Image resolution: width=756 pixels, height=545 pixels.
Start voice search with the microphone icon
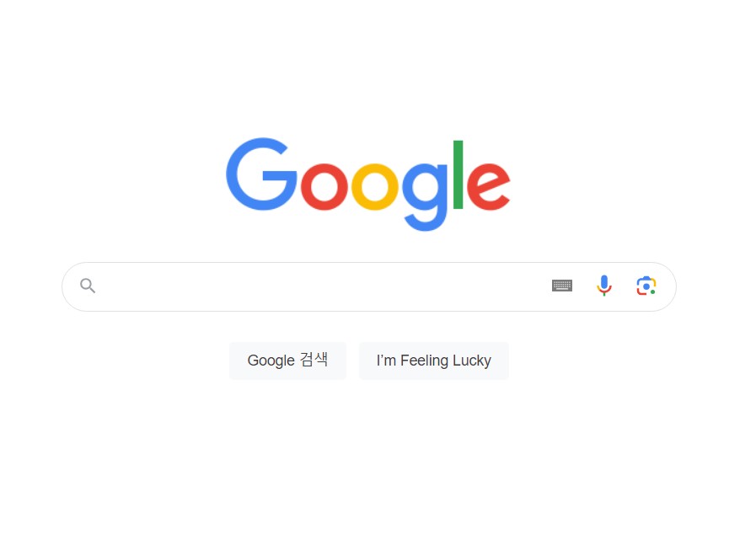603,286
